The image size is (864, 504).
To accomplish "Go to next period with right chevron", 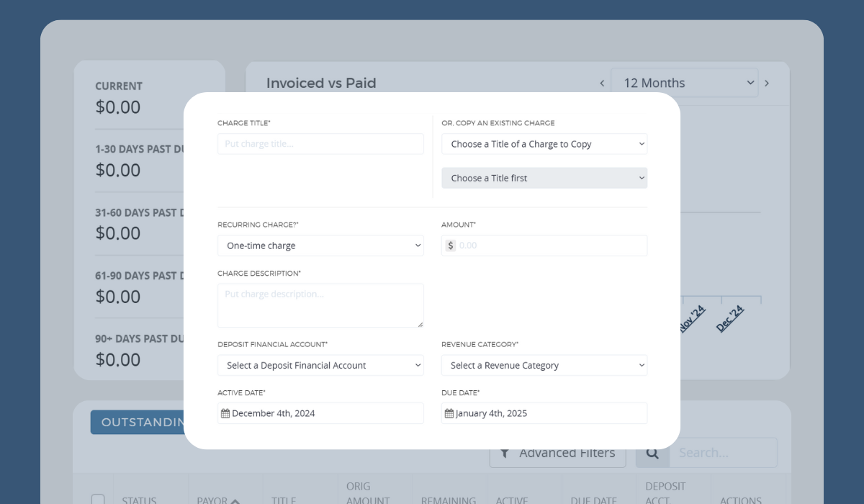I will (x=767, y=83).
